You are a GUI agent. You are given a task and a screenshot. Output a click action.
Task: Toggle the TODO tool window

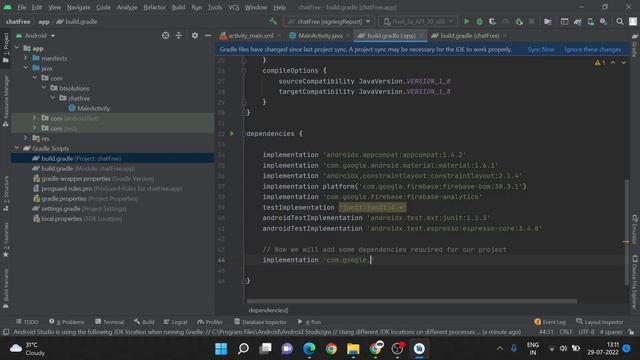click(27, 322)
